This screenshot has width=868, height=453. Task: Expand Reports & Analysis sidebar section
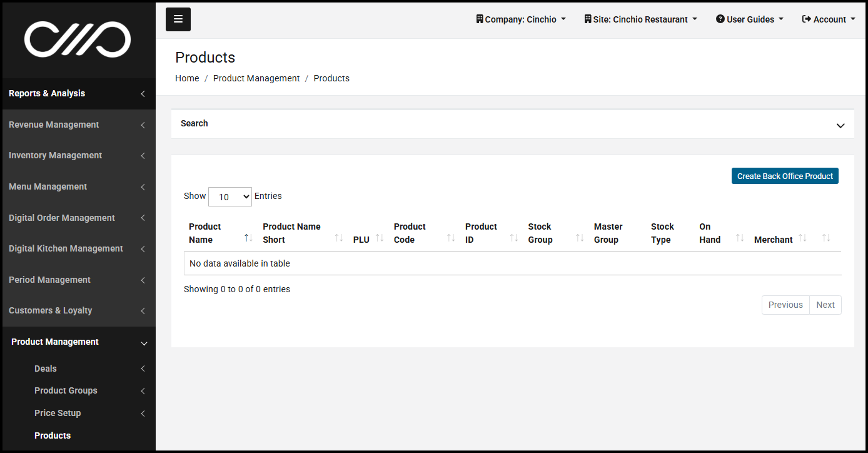78,93
